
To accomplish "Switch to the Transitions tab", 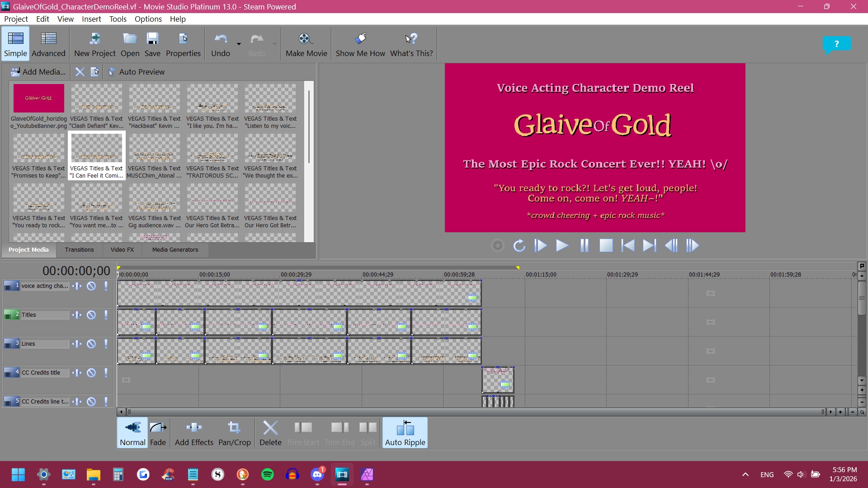I will 79,250.
